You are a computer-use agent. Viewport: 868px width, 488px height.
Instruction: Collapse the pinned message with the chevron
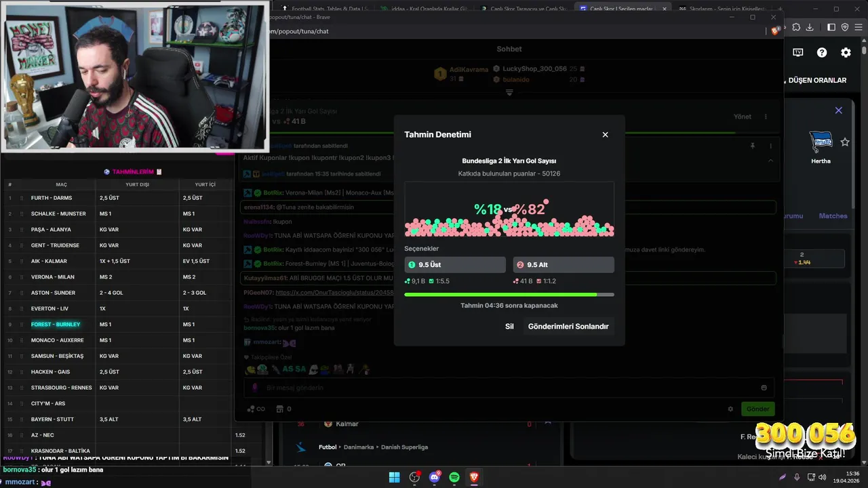(770, 161)
